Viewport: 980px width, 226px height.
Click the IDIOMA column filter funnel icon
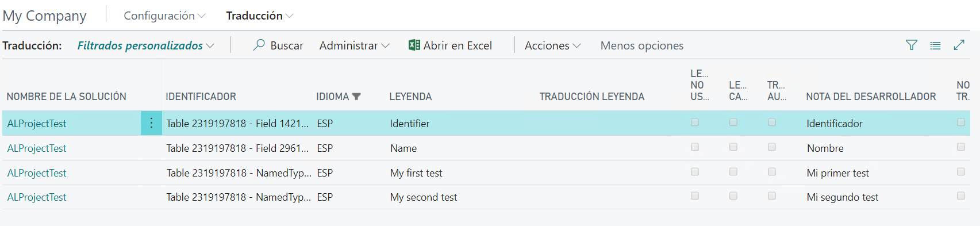[356, 97]
